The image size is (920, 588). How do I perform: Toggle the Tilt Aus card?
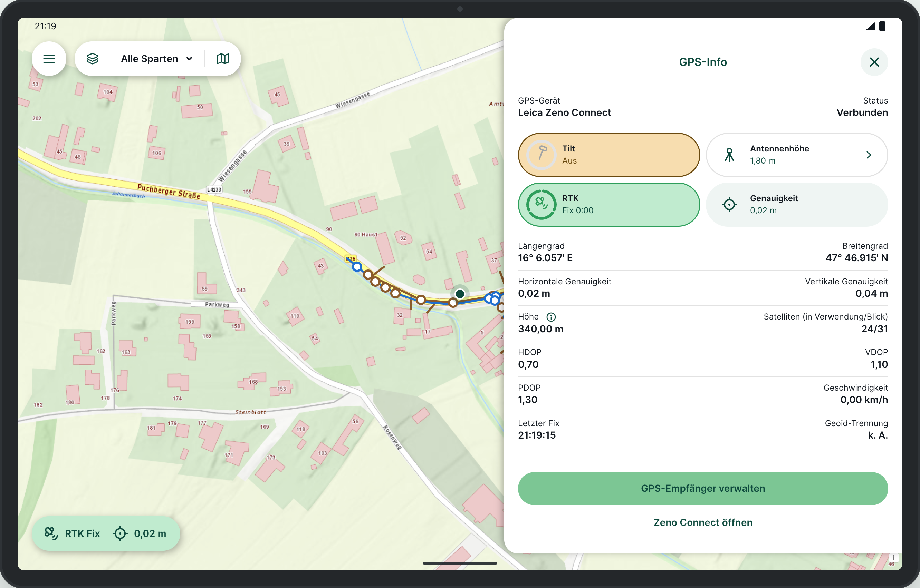[x=608, y=155]
